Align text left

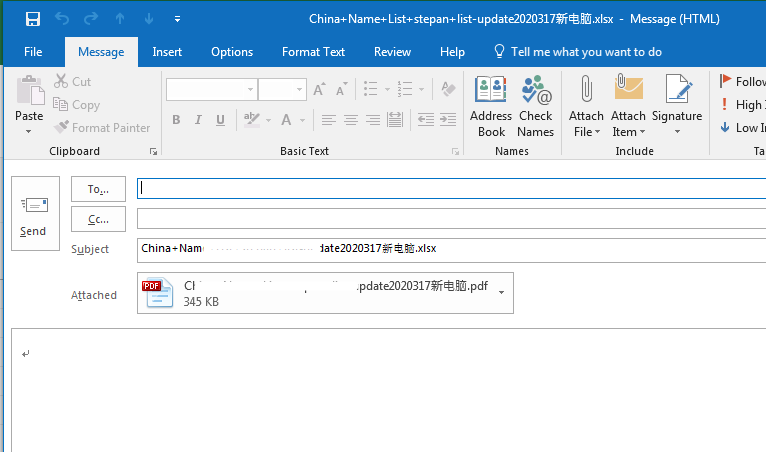coord(329,120)
